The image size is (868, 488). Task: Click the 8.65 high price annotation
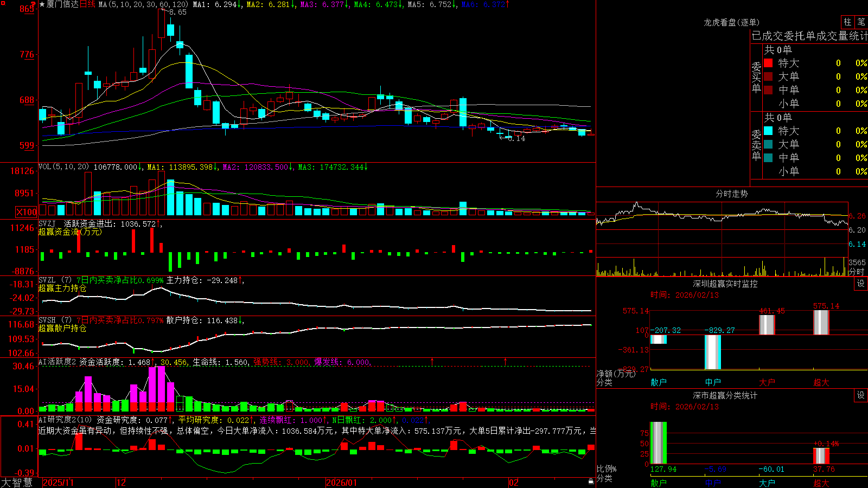pos(178,12)
